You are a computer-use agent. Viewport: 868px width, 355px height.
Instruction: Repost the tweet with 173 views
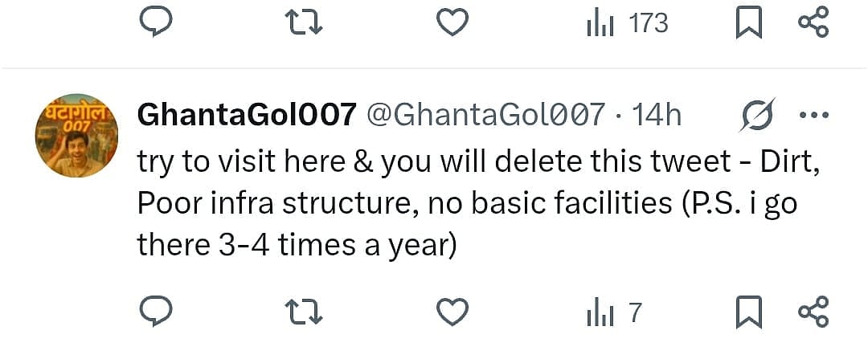305,23
